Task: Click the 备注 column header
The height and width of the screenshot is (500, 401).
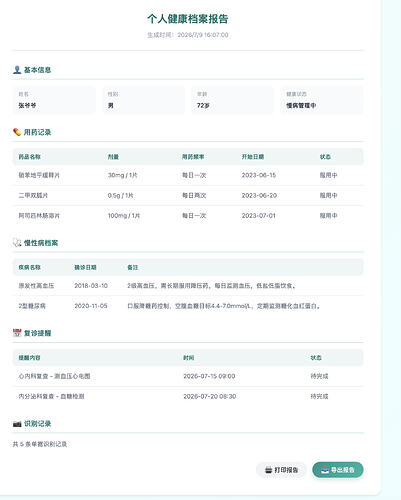Action: [132, 267]
